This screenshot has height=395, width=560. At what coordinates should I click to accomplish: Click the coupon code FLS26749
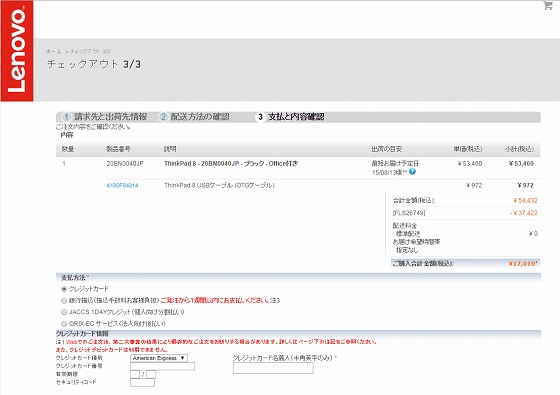409,213
